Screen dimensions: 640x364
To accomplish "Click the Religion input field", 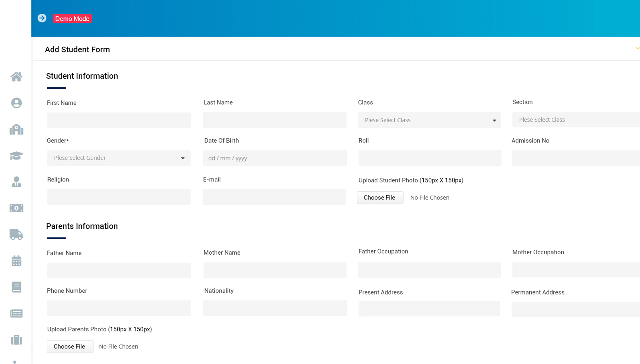I will (x=119, y=197).
